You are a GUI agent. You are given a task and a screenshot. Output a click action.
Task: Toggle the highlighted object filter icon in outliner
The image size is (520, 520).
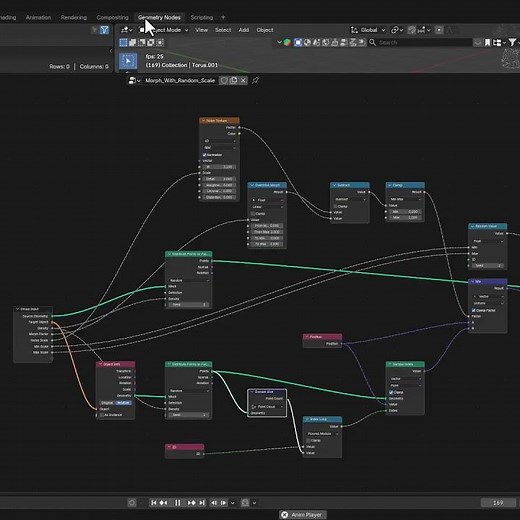[x=298, y=42]
